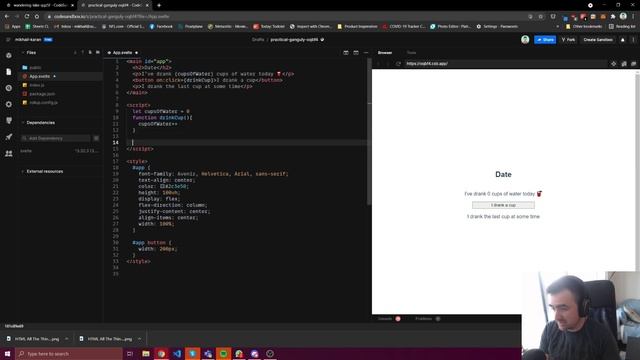Click the preview back arrow
This screenshot has width=640, height=360.
[378, 64]
